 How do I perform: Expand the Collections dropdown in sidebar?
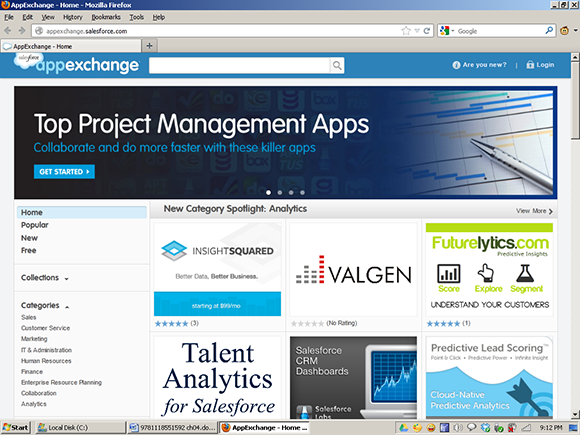[x=45, y=278]
